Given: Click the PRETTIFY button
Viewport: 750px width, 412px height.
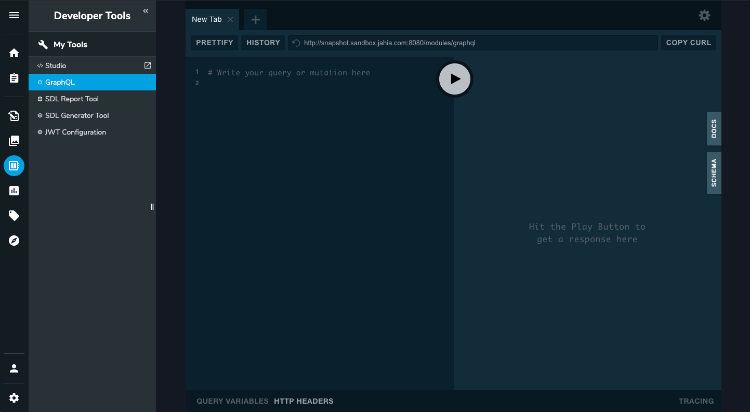Looking at the screenshot, I should [214, 43].
